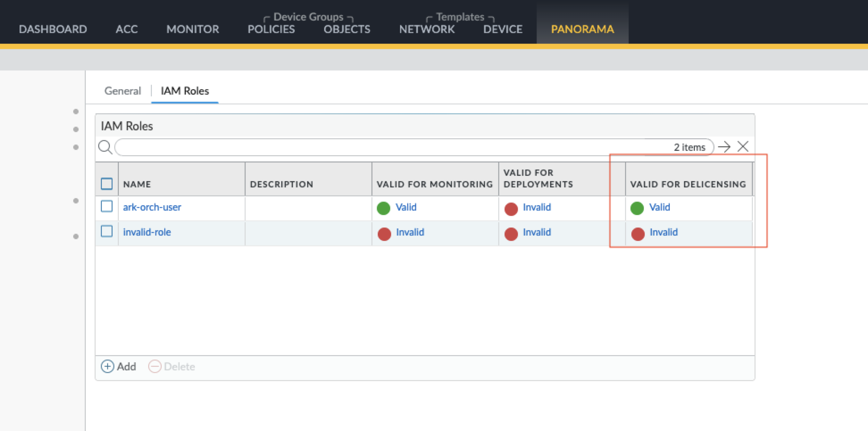The width and height of the screenshot is (868, 431).
Task: Click Valid link under Valid for Delicensing
Action: click(659, 207)
